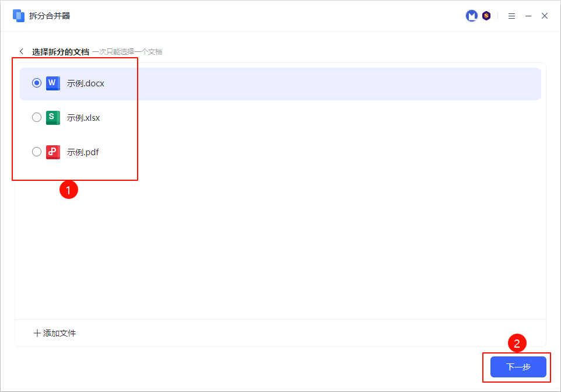The height and width of the screenshot is (392, 561).
Task: Click the 示例.xlsx file name
Action: 83,118
